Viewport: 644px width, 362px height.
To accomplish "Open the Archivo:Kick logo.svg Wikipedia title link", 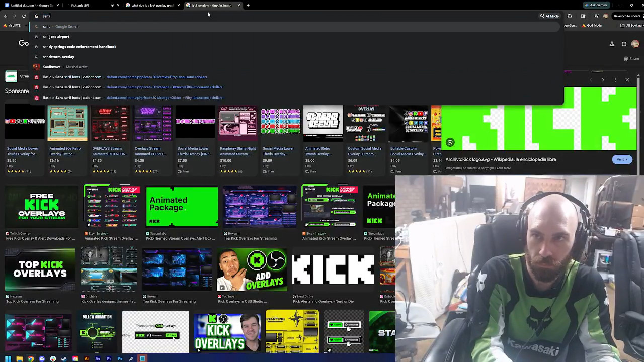I will 501,159.
